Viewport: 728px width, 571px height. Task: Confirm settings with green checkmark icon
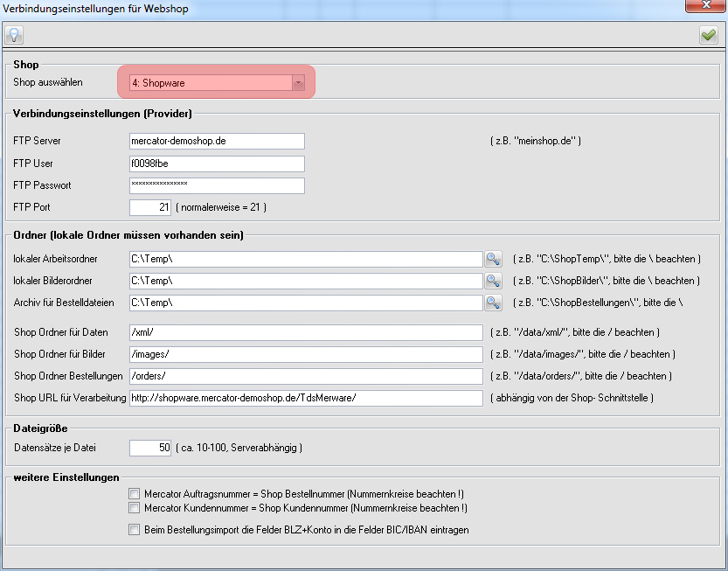coord(709,35)
